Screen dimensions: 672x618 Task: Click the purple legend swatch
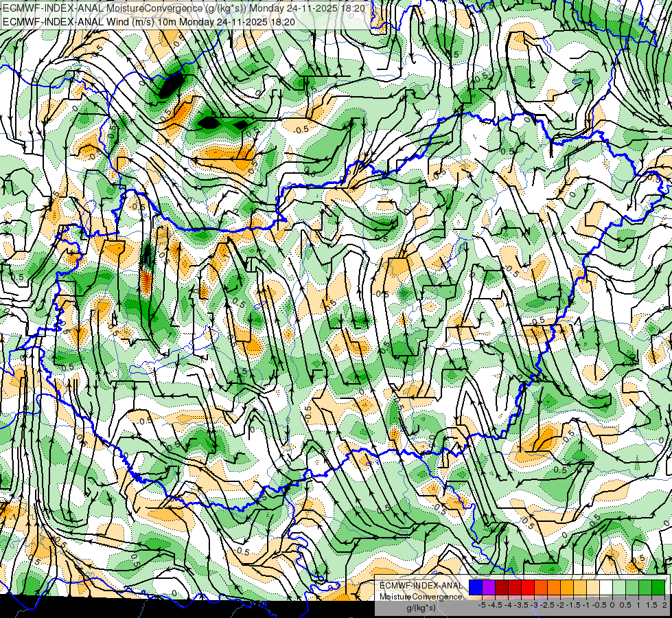point(489,587)
